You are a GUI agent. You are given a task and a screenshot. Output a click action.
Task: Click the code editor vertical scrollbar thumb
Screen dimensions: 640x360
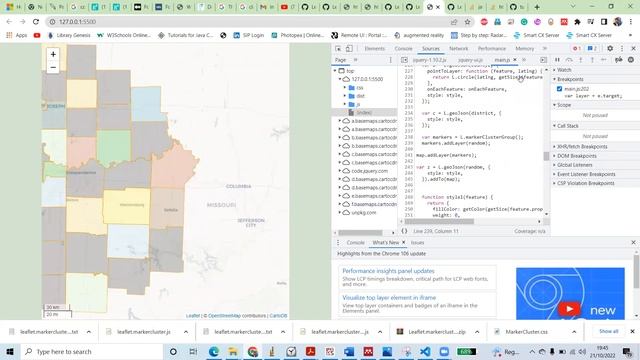(x=547, y=156)
